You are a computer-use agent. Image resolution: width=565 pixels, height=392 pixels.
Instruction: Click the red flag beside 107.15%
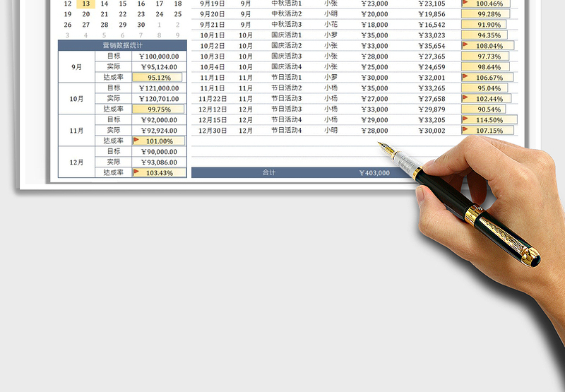[465, 130]
